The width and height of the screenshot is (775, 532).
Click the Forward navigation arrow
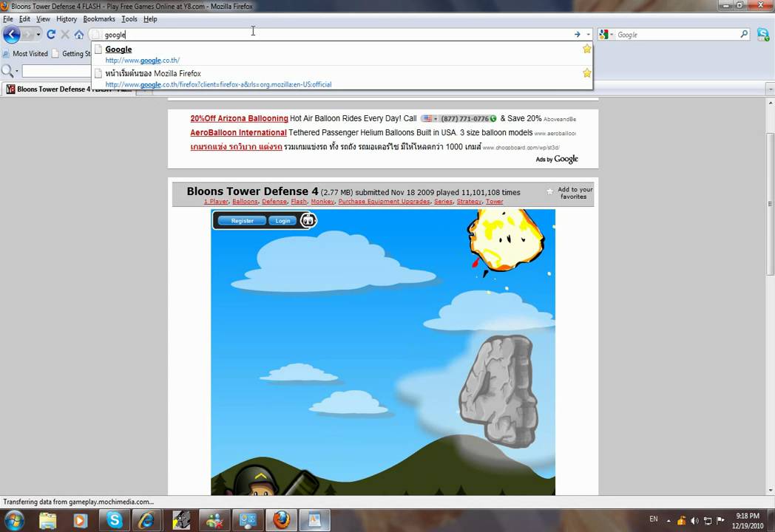pos(27,35)
